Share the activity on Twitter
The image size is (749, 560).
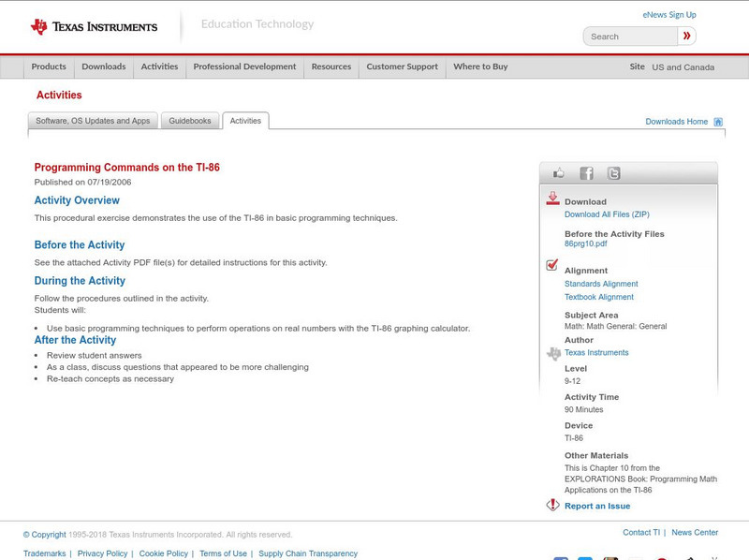(x=614, y=172)
